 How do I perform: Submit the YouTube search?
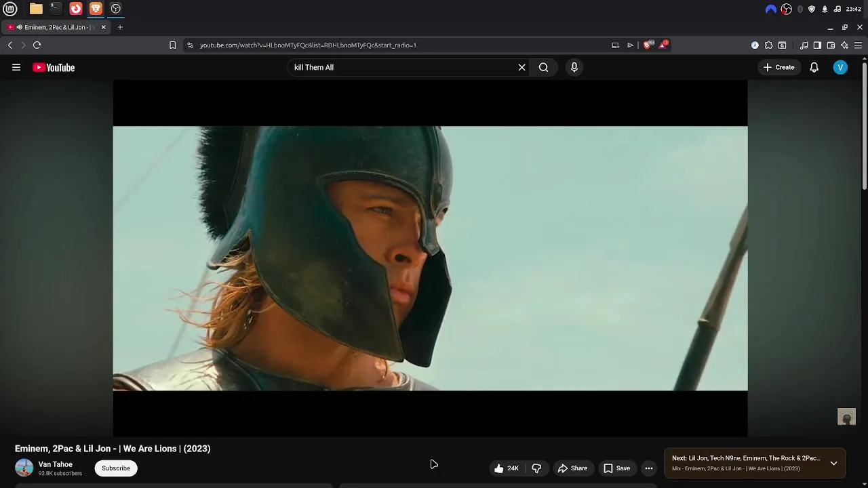544,67
